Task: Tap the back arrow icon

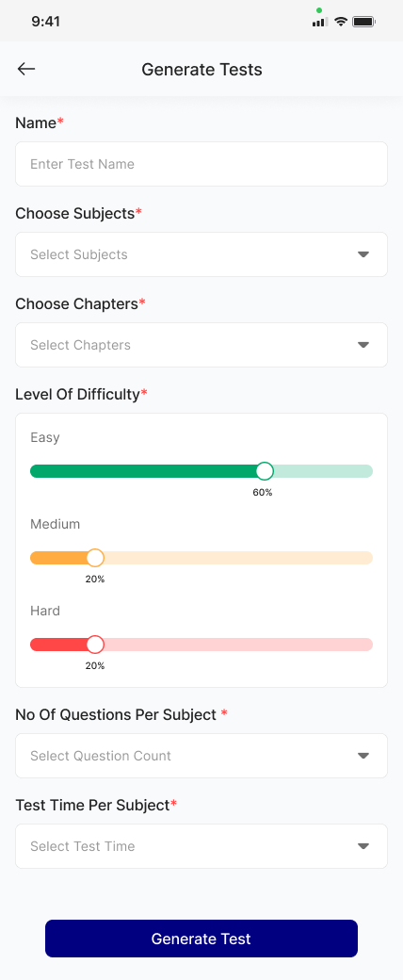Action: [x=26, y=69]
